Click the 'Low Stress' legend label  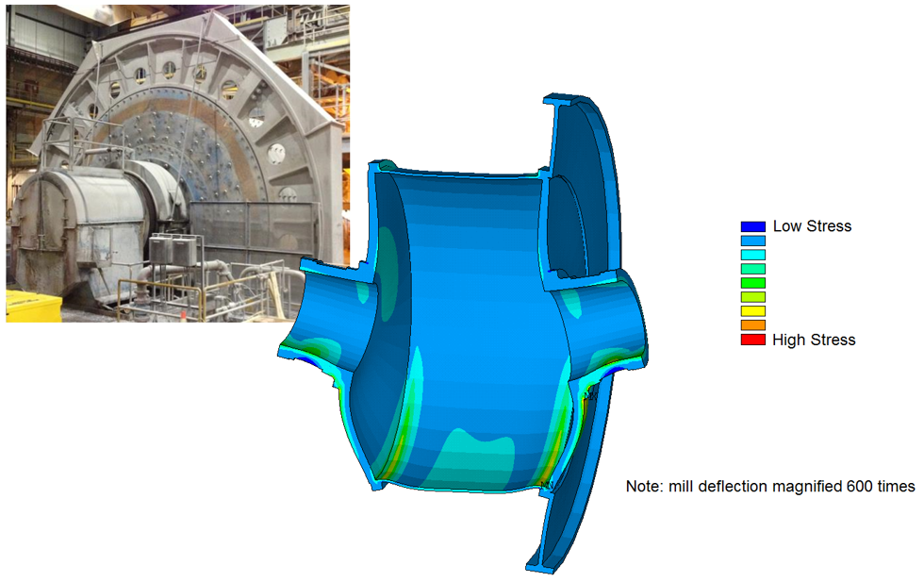click(812, 225)
